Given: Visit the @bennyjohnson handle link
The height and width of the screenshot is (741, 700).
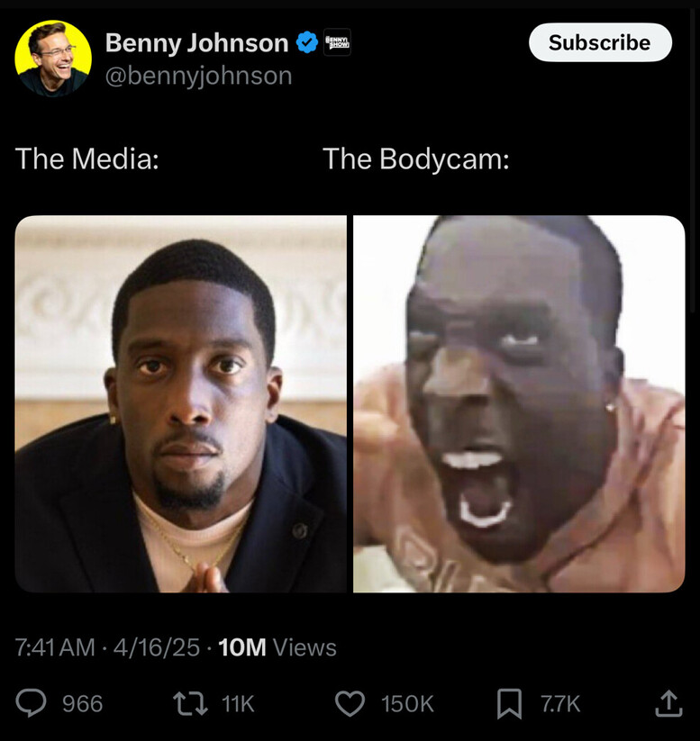Looking at the screenshot, I should 198,77.
